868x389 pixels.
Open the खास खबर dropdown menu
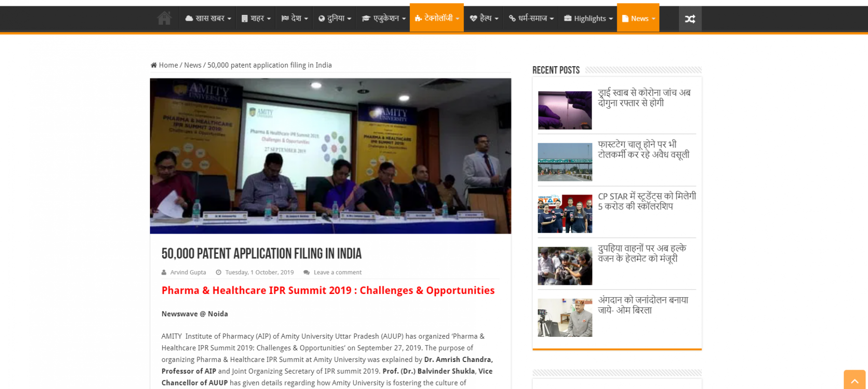pyautogui.click(x=208, y=18)
